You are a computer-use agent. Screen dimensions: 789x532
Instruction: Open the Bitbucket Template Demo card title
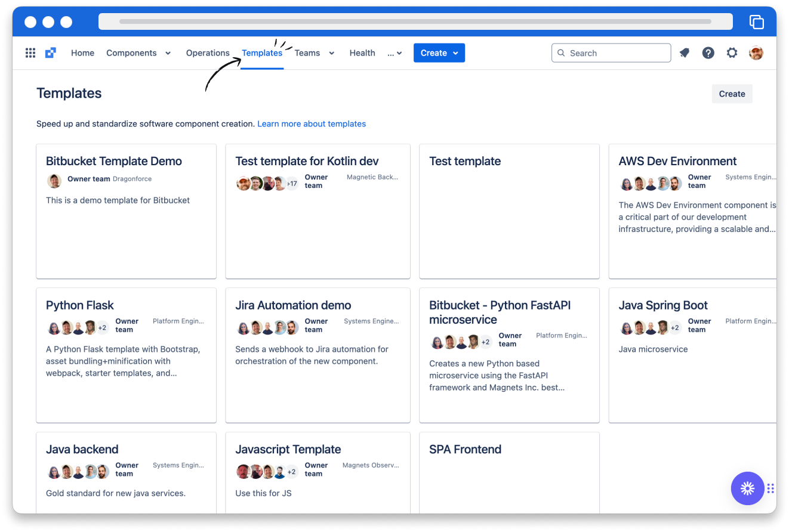(114, 161)
